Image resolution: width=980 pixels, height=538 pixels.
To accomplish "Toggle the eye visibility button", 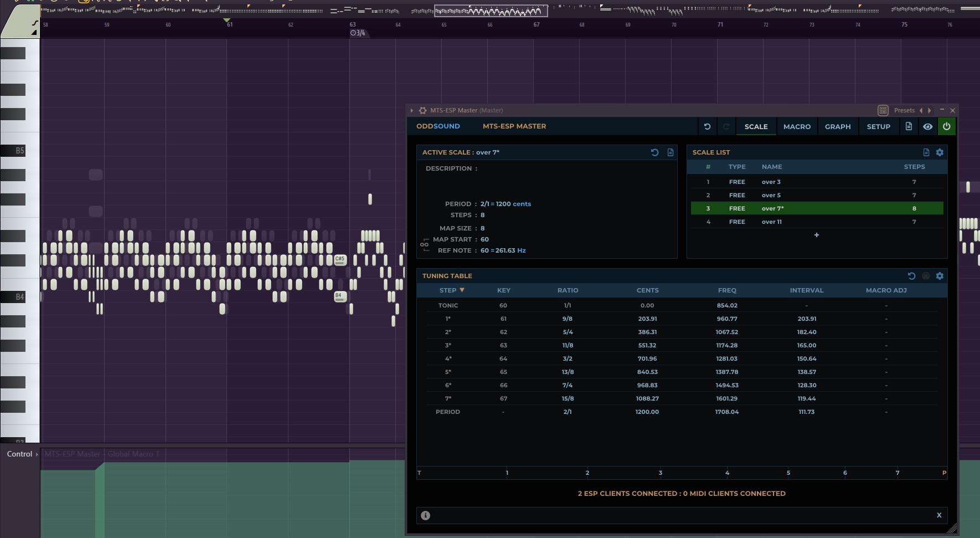I will [928, 126].
